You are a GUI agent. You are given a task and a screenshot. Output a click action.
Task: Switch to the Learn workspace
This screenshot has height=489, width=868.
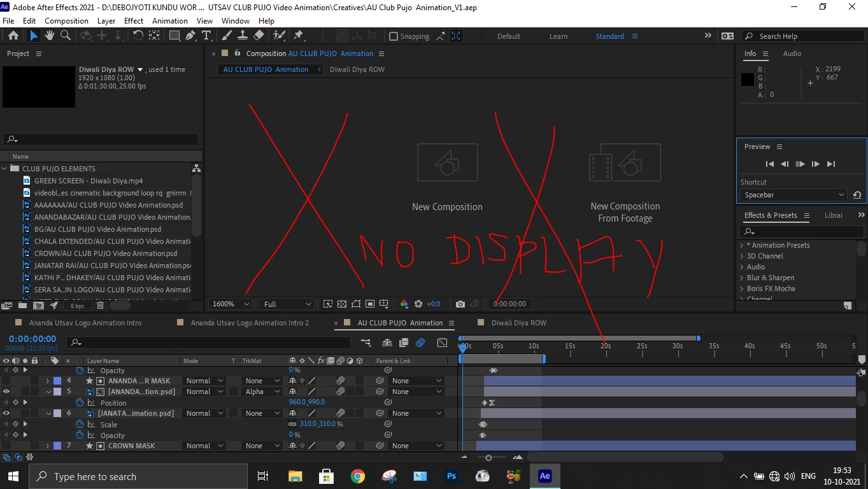tap(559, 36)
